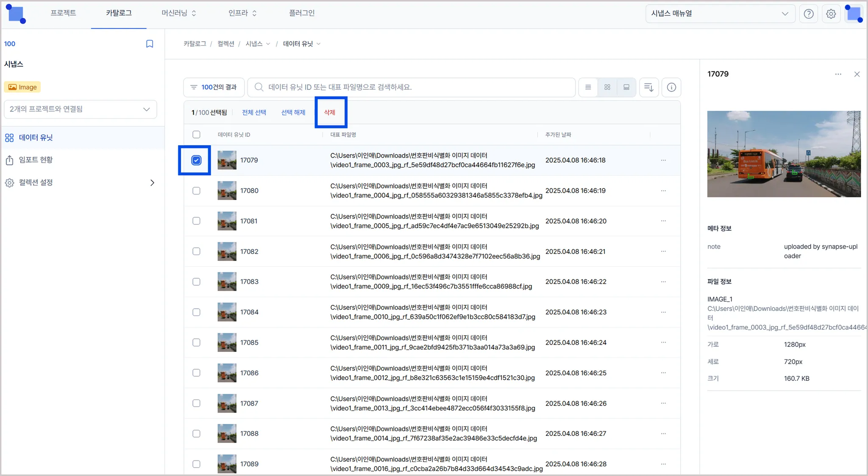
Task: Check the checkbox for row 17086
Action: coord(196,373)
